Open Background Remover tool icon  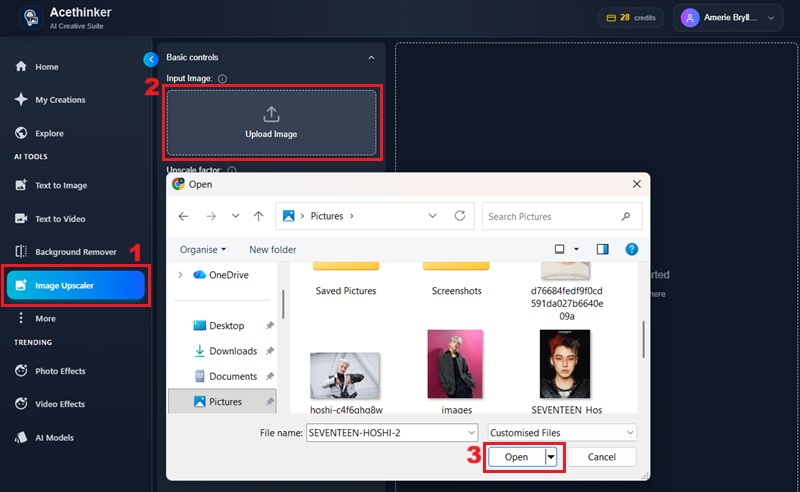pos(21,252)
